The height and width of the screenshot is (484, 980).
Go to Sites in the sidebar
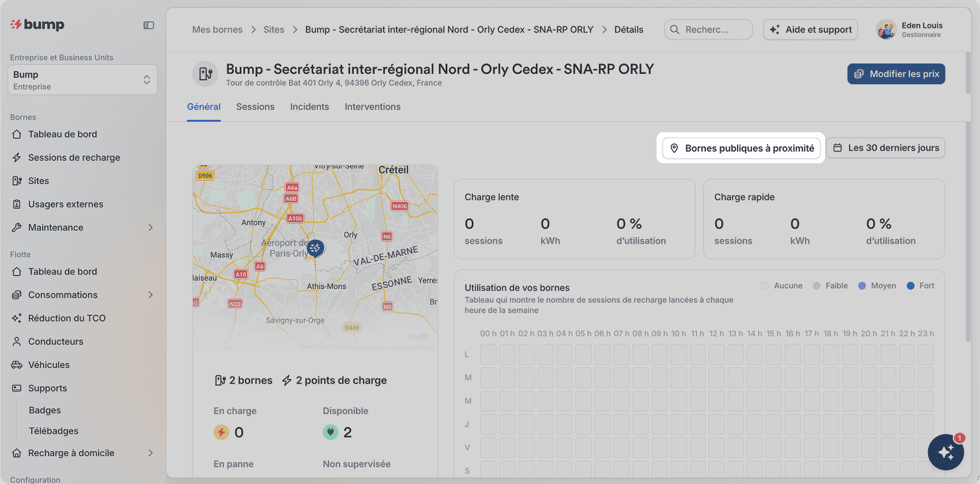click(x=83, y=181)
